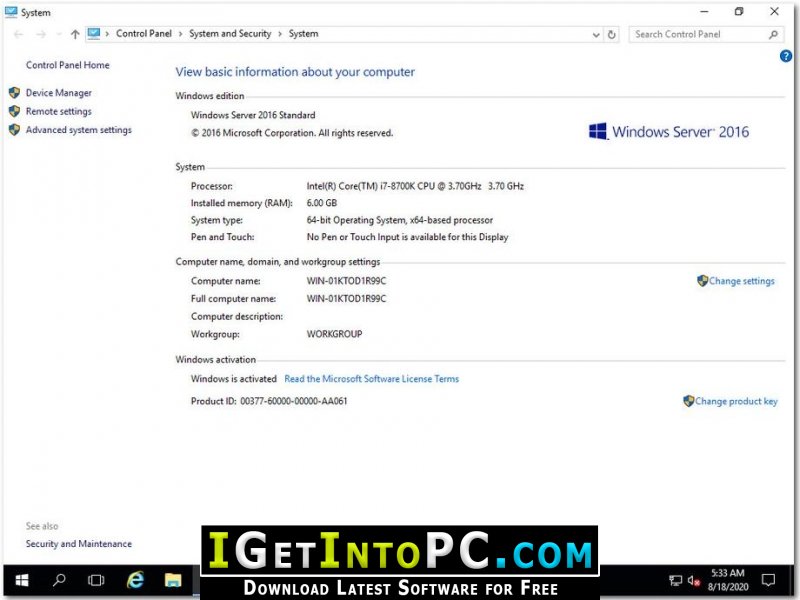Minimize the System window
Screen dimensions: 800x600
coord(705,12)
